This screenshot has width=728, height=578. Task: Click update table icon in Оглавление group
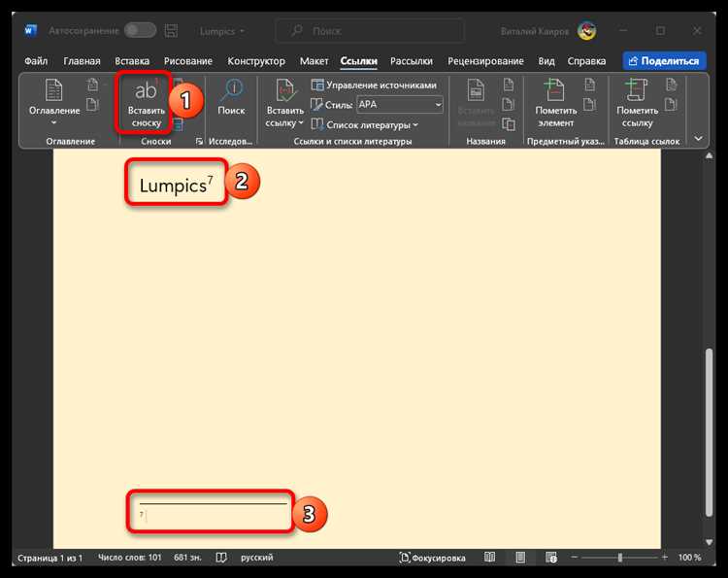[93, 104]
